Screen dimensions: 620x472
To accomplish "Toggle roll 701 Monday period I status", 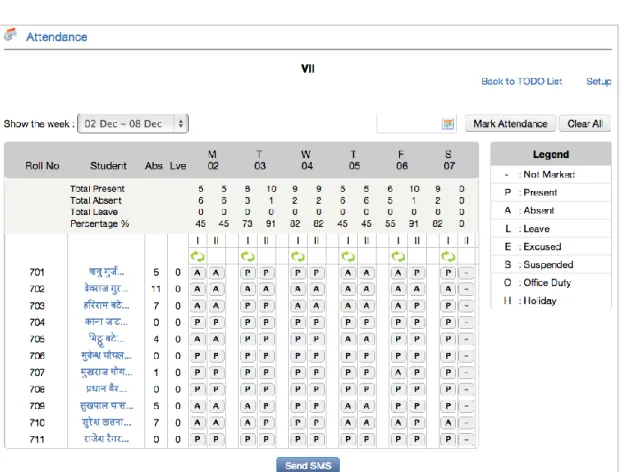I will [x=197, y=273].
